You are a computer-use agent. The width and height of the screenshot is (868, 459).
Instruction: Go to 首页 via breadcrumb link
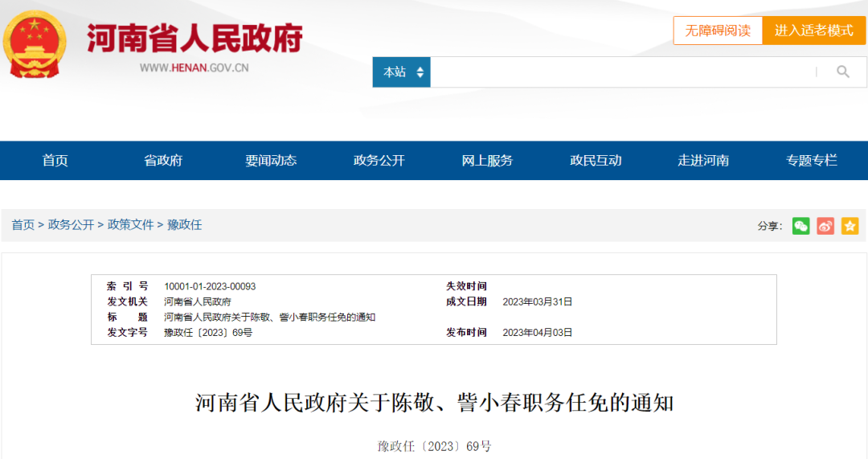click(23, 225)
